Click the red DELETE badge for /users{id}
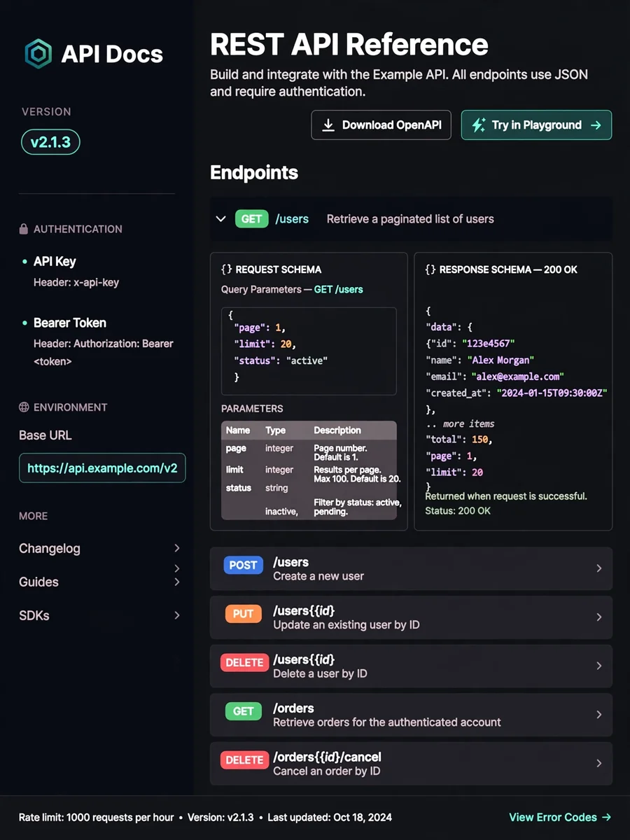 coord(244,662)
